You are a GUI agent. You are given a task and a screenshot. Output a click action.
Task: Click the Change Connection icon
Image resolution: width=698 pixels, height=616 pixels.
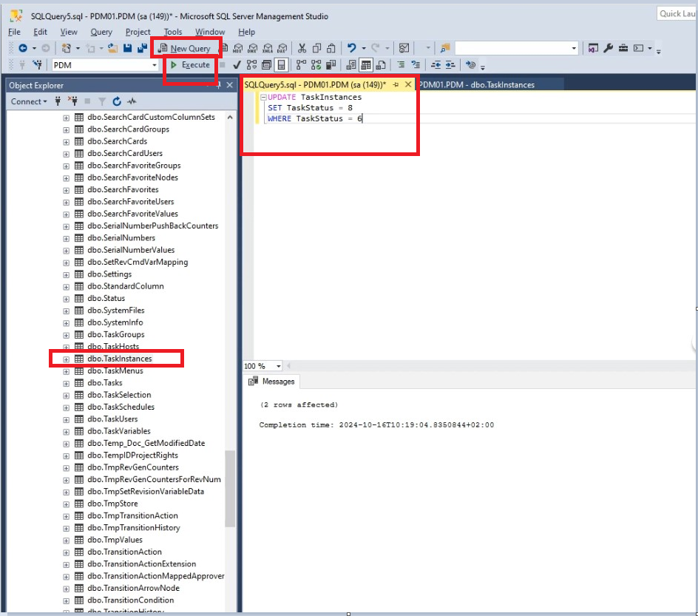[38, 65]
